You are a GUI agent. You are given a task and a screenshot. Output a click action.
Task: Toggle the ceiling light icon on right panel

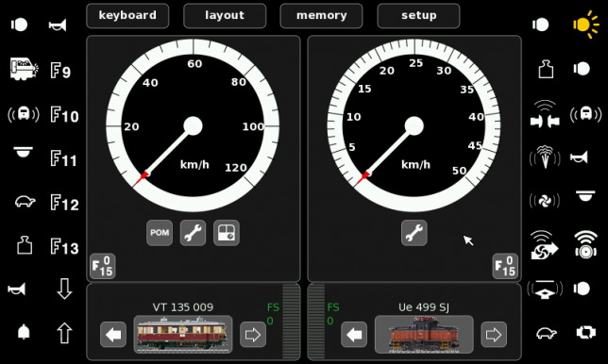(585, 196)
